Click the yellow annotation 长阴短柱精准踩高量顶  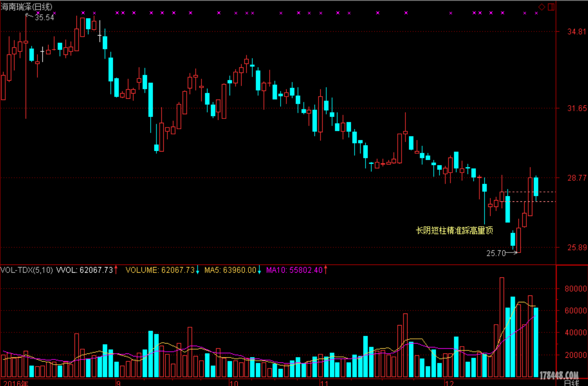click(455, 231)
